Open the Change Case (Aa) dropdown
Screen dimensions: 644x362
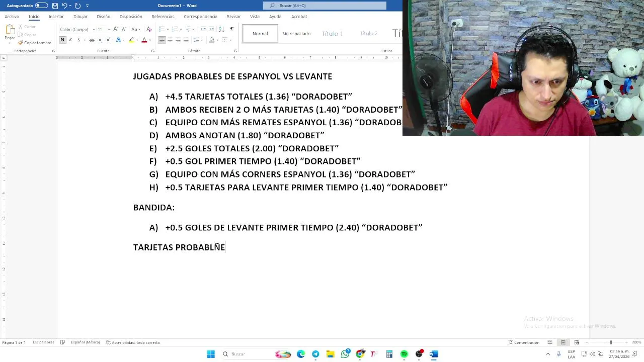(x=135, y=29)
